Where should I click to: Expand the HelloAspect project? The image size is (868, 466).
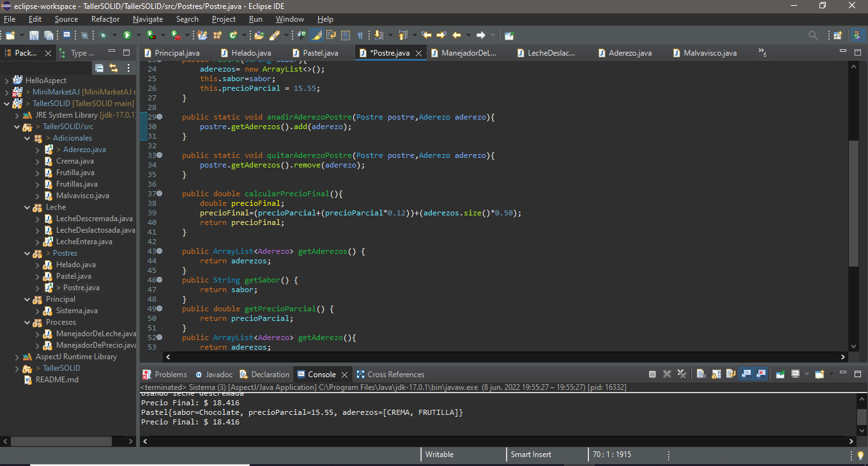click(x=7, y=81)
